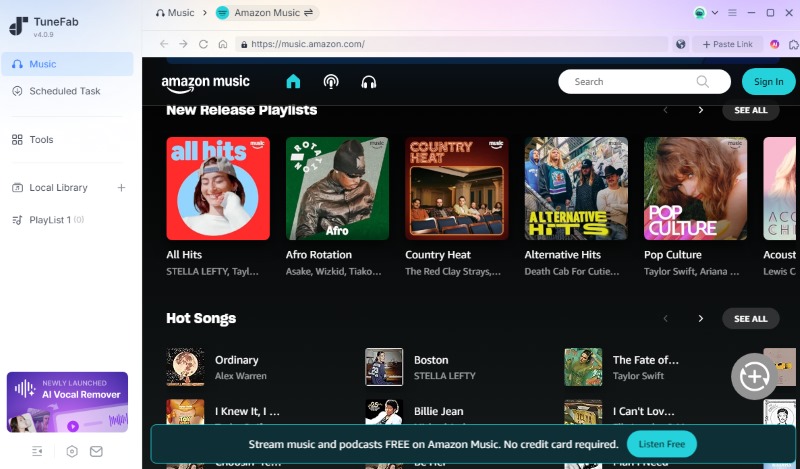Click the Ordinary song title
800x469 pixels.
pyautogui.click(x=237, y=360)
